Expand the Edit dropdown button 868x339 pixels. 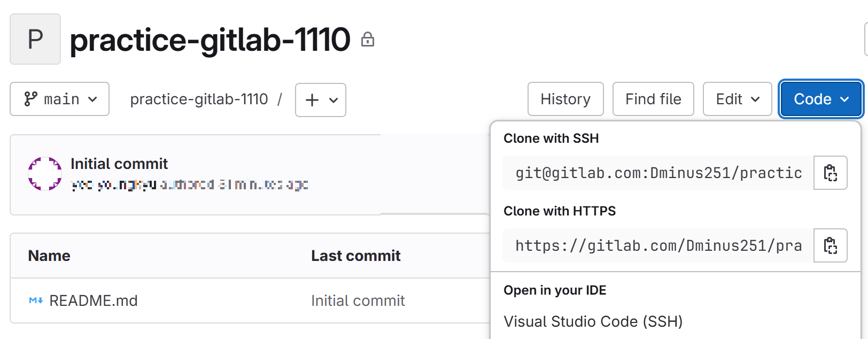(737, 99)
